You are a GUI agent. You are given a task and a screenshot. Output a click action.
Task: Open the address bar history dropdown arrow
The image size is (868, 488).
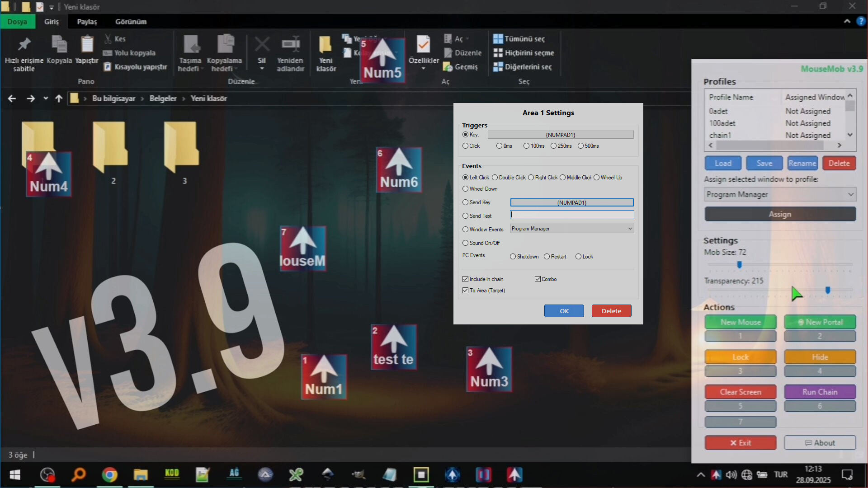pyautogui.click(x=46, y=99)
